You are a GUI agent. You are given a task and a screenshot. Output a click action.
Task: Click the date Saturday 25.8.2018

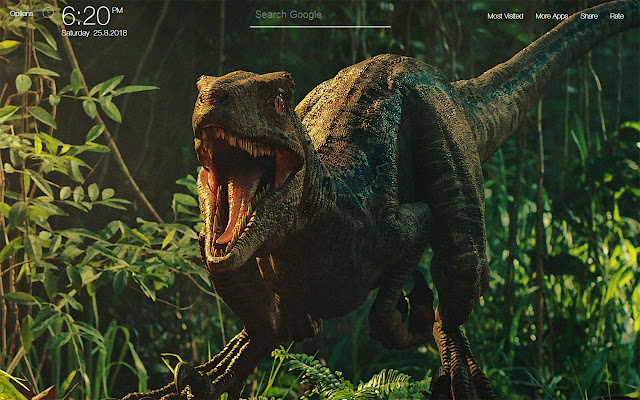(94, 33)
